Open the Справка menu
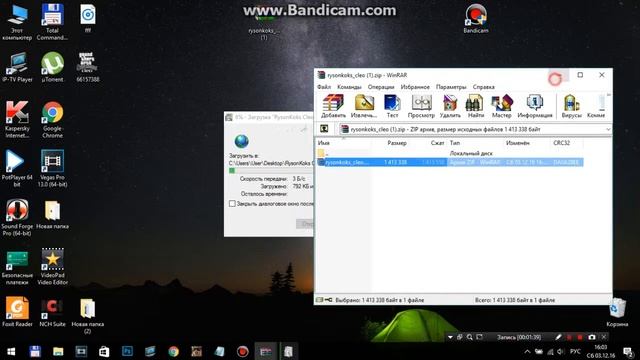The height and width of the screenshot is (360, 640). (483, 87)
